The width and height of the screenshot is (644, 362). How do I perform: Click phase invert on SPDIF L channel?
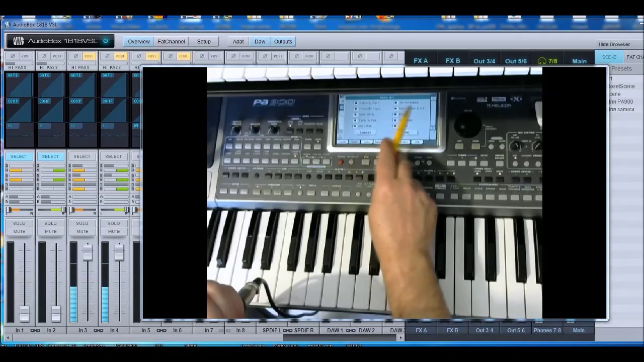pyautogui.click(x=265, y=56)
